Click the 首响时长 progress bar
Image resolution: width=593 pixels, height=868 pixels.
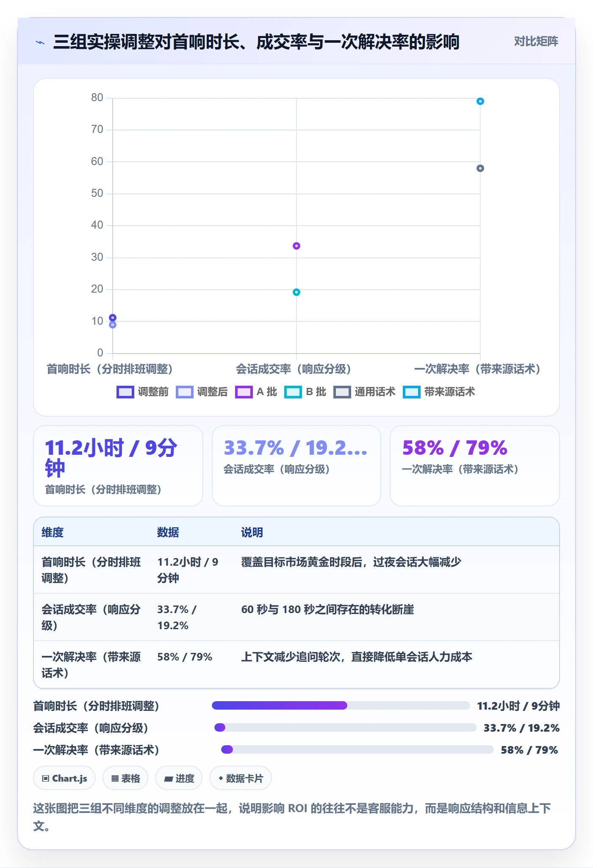[341, 705]
